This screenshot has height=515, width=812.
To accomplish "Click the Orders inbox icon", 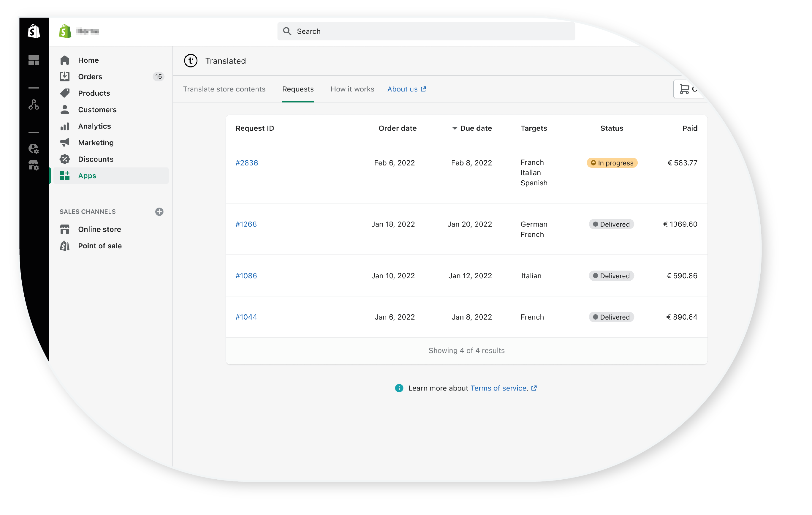I will (65, 77).
